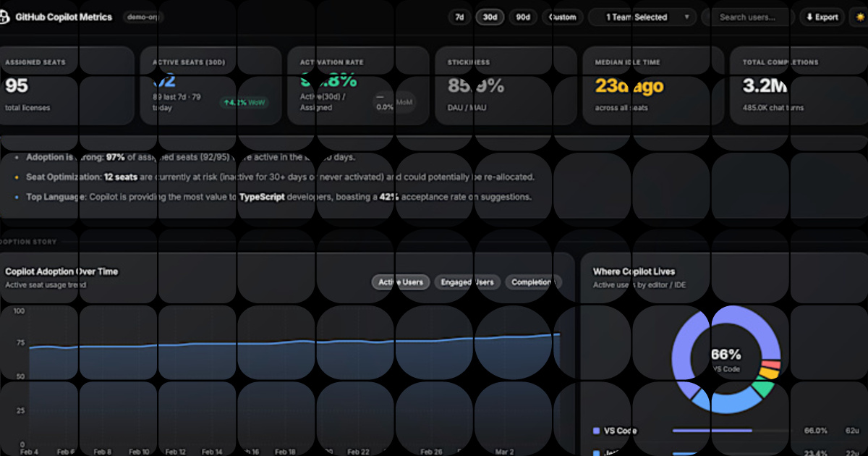868x456 pixels.
Task: Toggle the light/dark theme sun icon
Action: (859, 17)
